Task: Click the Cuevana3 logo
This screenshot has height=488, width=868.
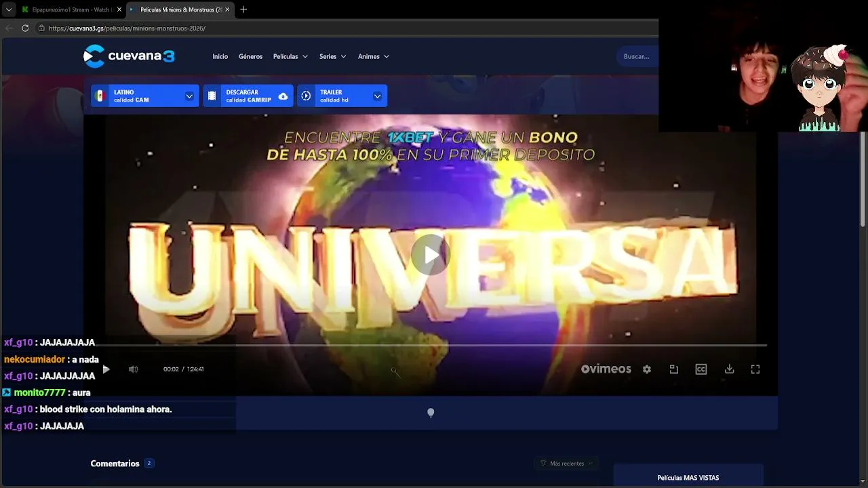Action: coord(129,56)
